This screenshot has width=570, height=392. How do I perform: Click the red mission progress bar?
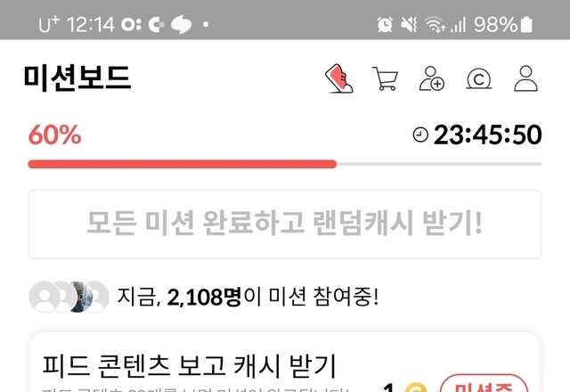click(x=182, y=164)
